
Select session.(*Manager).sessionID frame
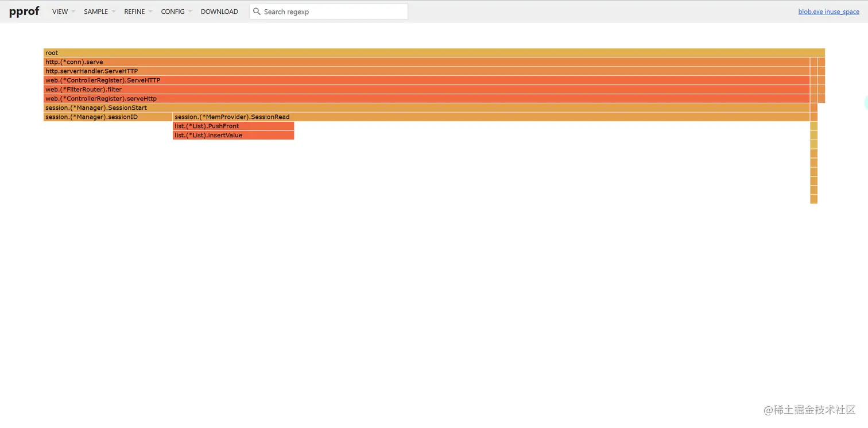108,117
